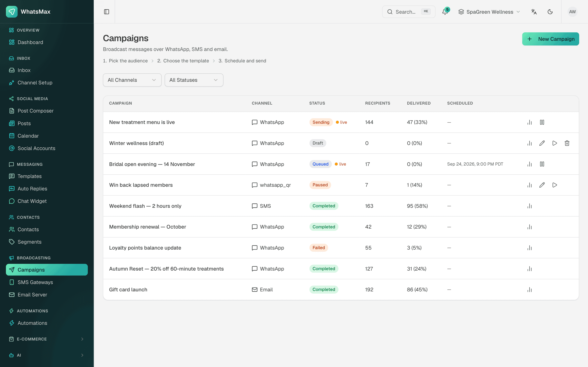Open the notifications bell
The image size is (588, 367).
(445, 12)
